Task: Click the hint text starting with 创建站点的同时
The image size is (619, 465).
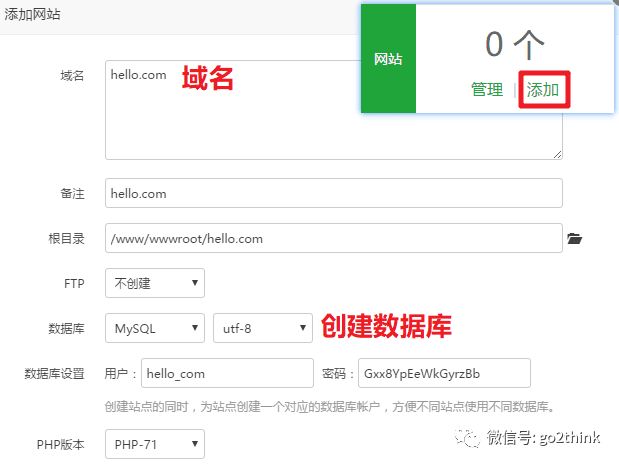Action: coord(330,407)
